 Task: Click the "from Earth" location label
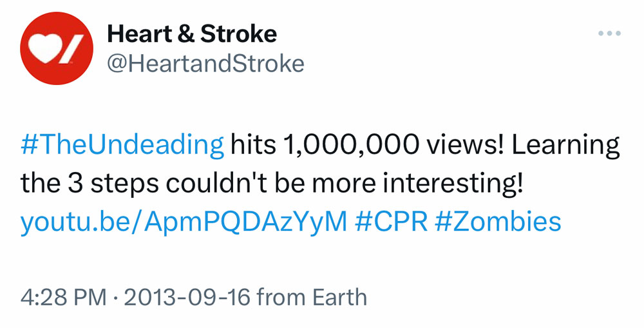(x=312, y=298)
